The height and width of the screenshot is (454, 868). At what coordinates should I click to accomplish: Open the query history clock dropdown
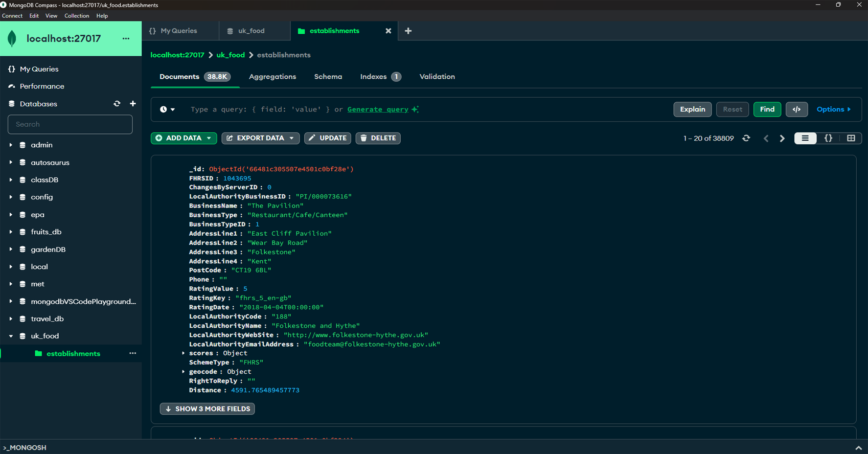pyautogui.click(x=167, y=109)
